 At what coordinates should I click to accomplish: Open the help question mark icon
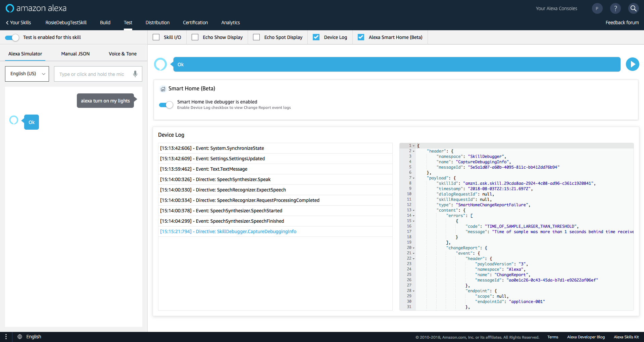coord(615,8)
